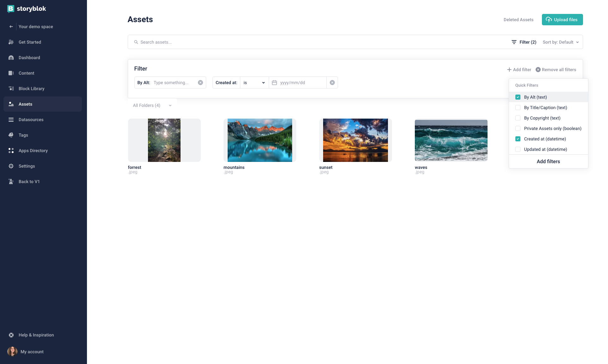Image resolution: width=608 pixels, height=364 pixels.
Task: Open the Sort by: Default dropdown
Action: point(561,42)
